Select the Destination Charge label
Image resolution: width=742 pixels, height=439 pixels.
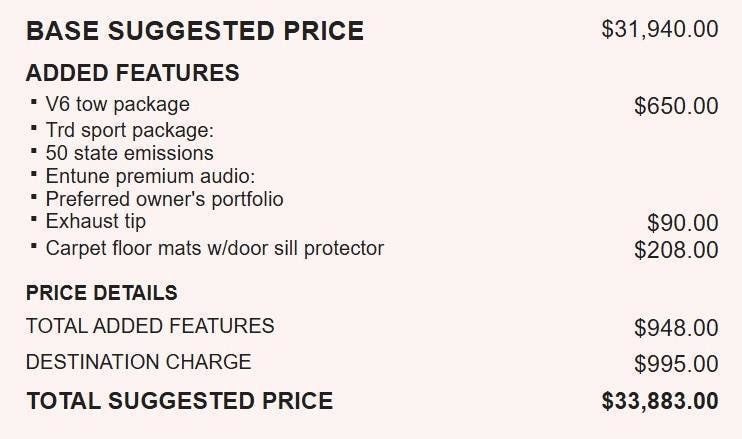[x=138, y=362]
